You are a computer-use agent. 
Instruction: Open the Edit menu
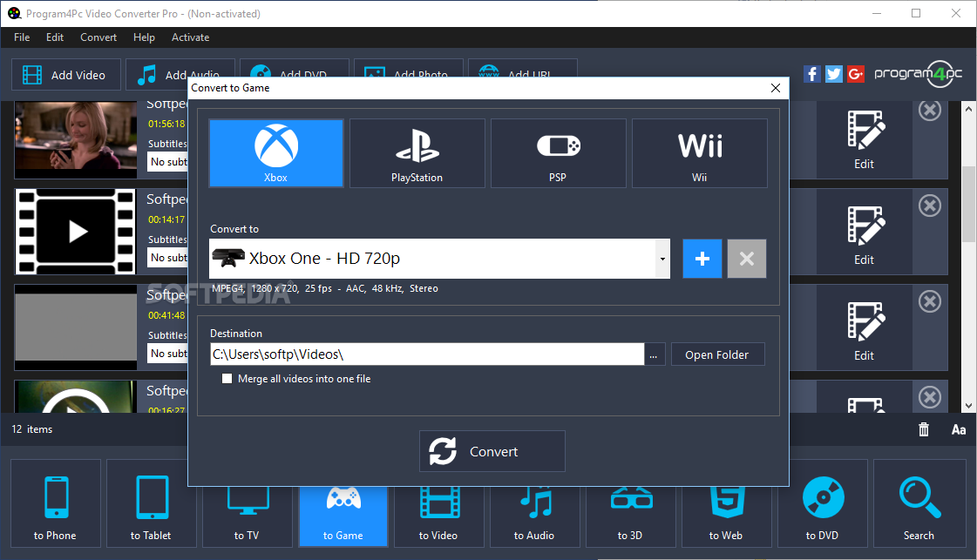(55, 37)
